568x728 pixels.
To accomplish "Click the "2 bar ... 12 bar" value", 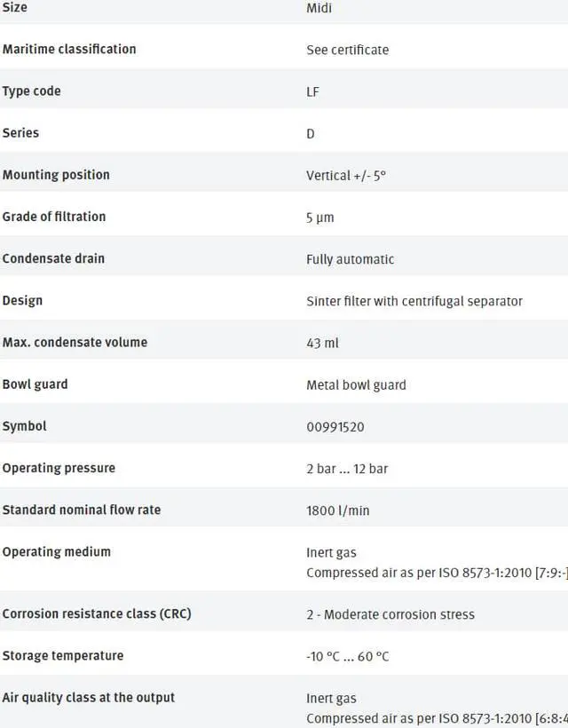I will click(x=347, y=469).
